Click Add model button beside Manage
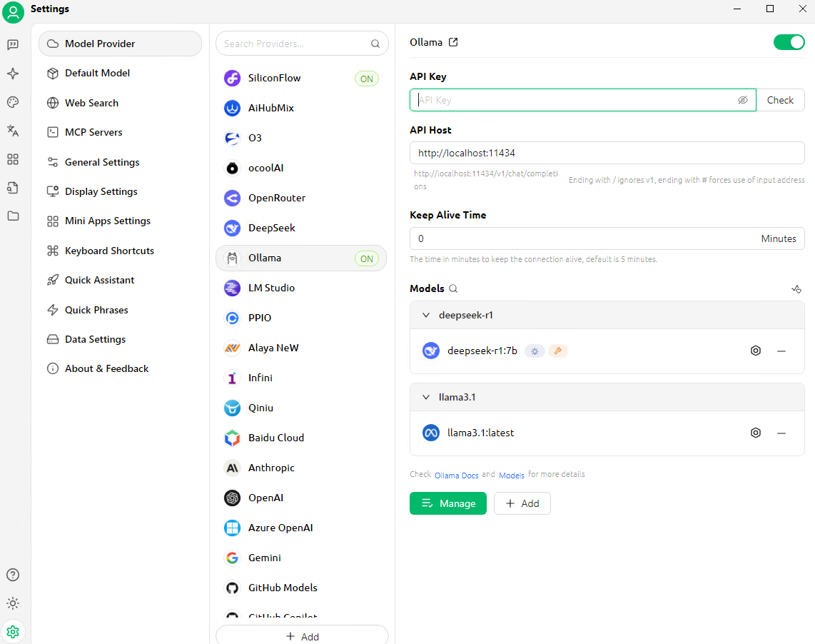Screen dimensions: 815x644 [522, 503]
